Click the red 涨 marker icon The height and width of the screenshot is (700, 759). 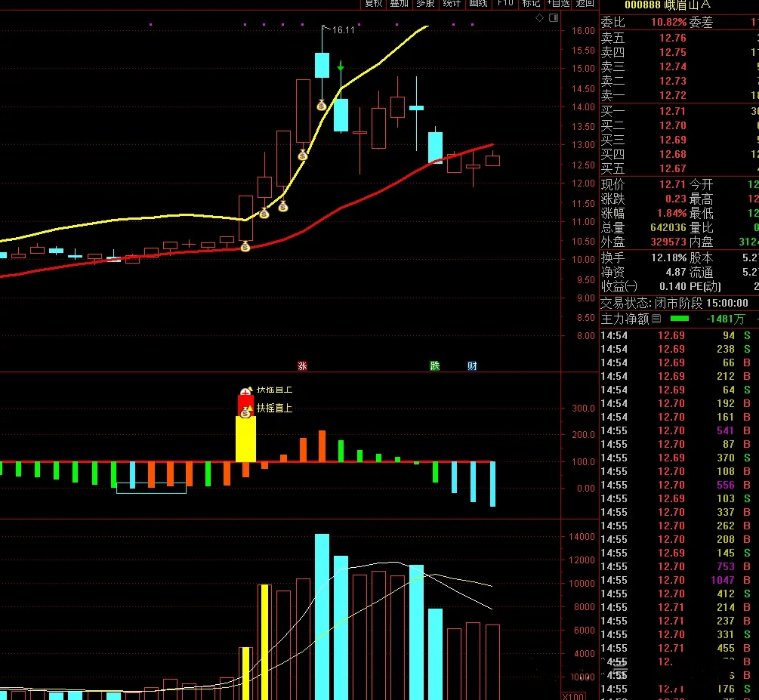tap(303, 366)
